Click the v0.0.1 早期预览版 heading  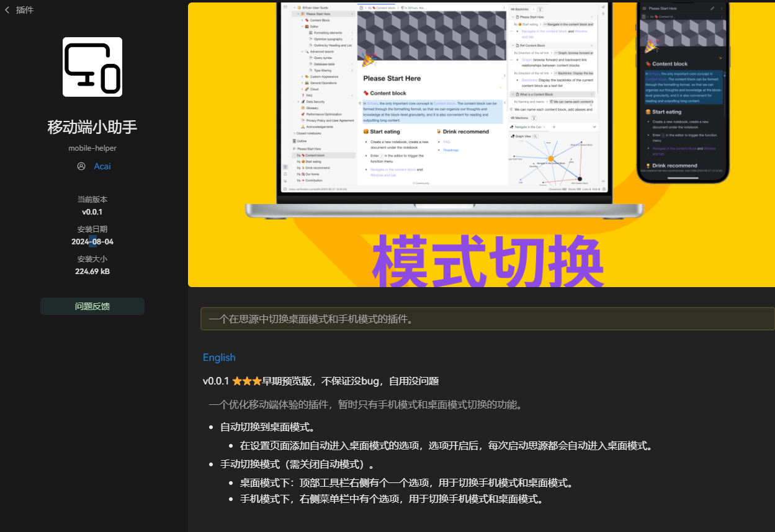321,381
